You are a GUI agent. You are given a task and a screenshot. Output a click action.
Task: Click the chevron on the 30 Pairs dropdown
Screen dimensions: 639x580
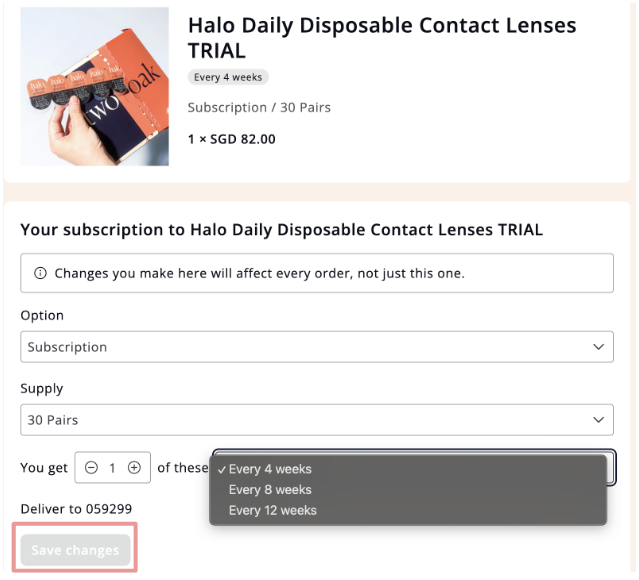point(598,420)
